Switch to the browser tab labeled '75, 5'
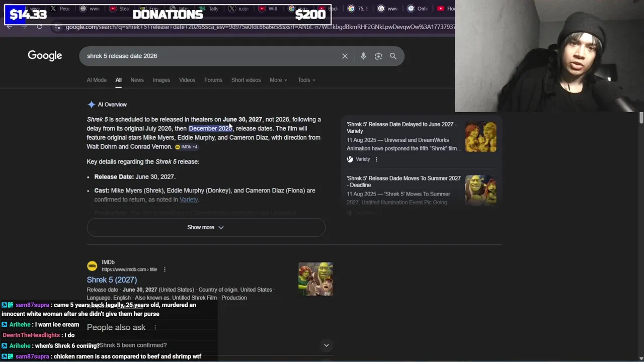The height and width of the screenshot is (362, 644). (x=358, y=9)
